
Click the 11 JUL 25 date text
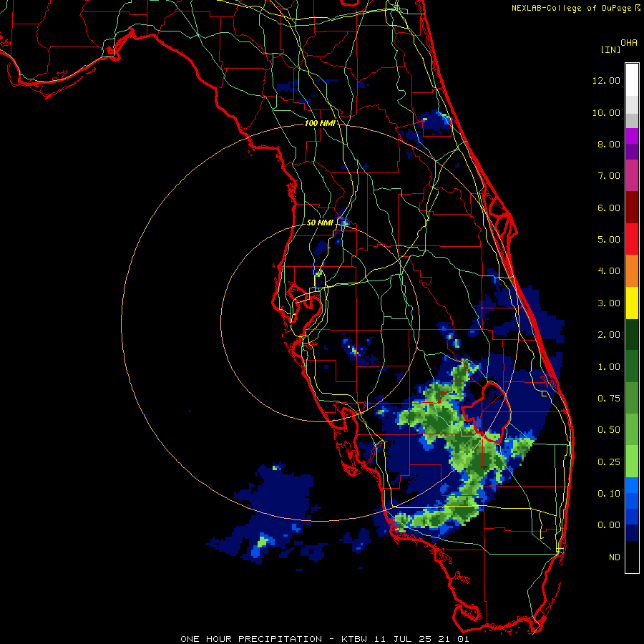tap(404, 639)
